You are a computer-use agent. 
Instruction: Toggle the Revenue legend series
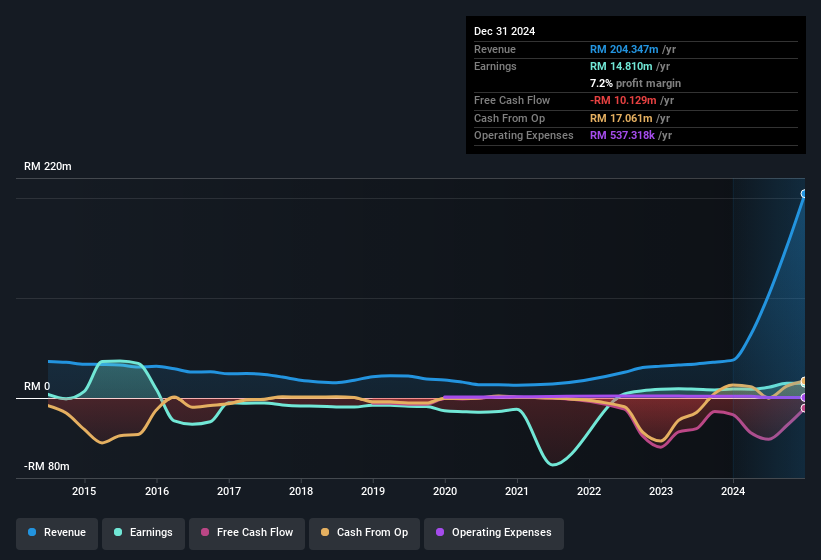pyautogui.click(x=57, y=533)
